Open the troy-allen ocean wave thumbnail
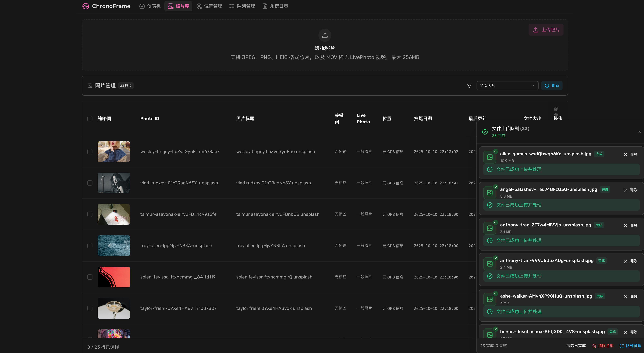The image size is (644, 353). click(x=114, y=246)
